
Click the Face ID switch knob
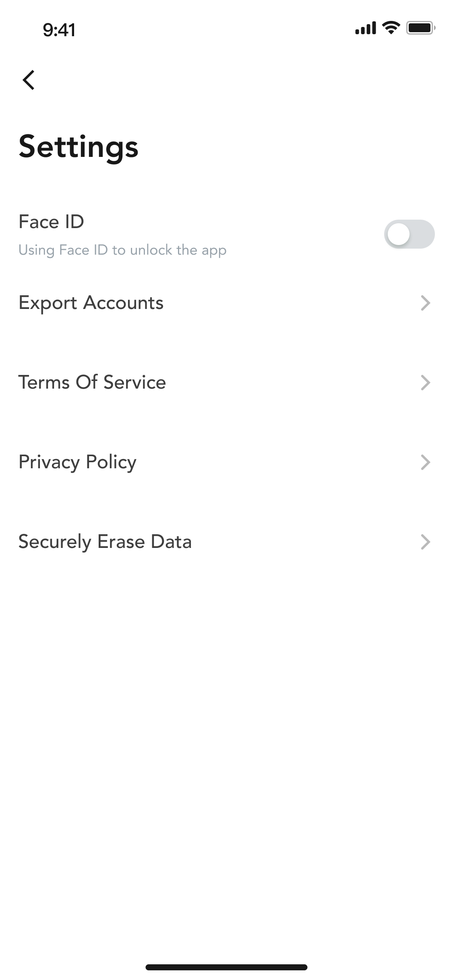tap(399, 234)
